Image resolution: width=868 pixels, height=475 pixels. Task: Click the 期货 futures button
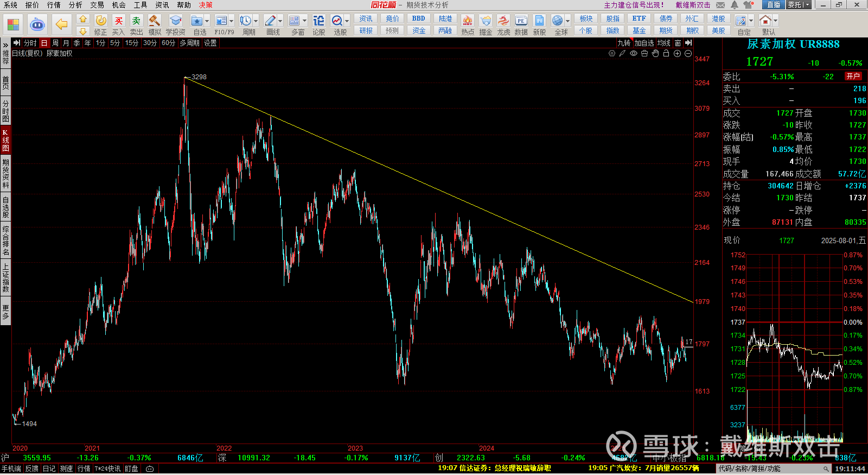click(x=666, y=31)
